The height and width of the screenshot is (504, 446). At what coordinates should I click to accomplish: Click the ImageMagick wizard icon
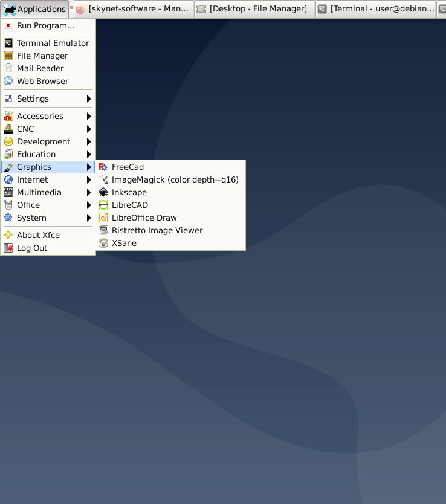coord(103,179)
